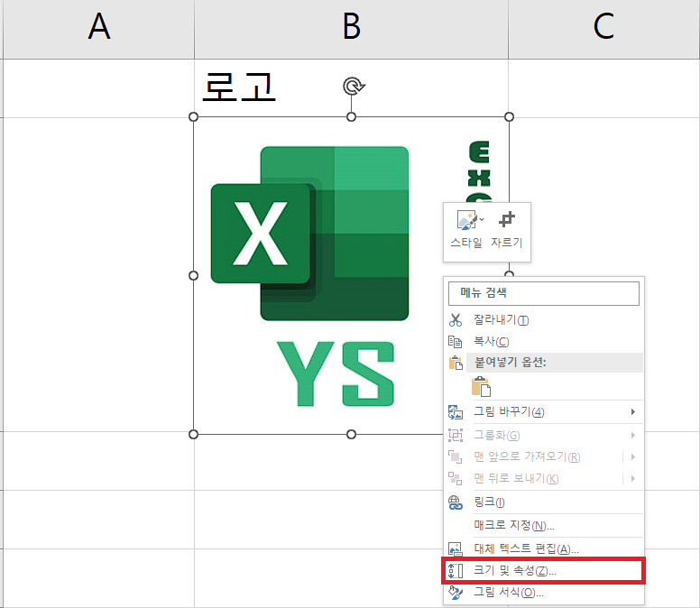Click the 메뉴 검색 search field
This screenshot has height=608, width=700.
[544, 293]
